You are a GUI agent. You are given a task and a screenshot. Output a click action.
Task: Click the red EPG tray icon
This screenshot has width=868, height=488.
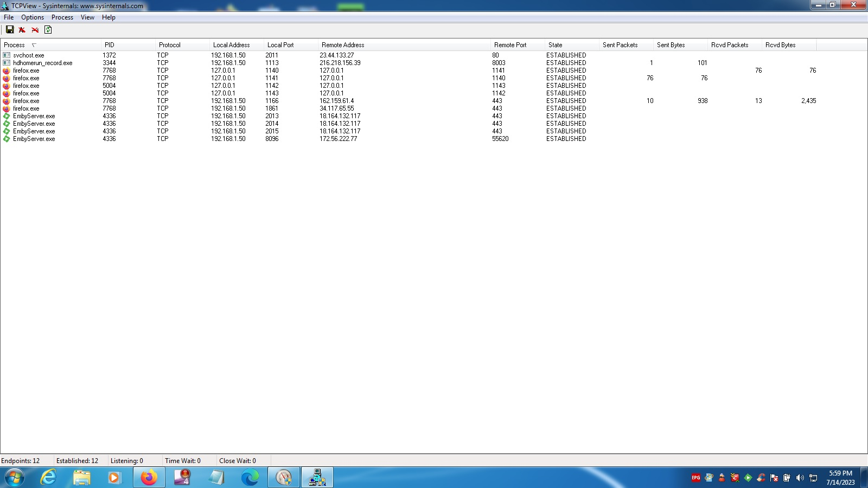(x=696, y=478)
